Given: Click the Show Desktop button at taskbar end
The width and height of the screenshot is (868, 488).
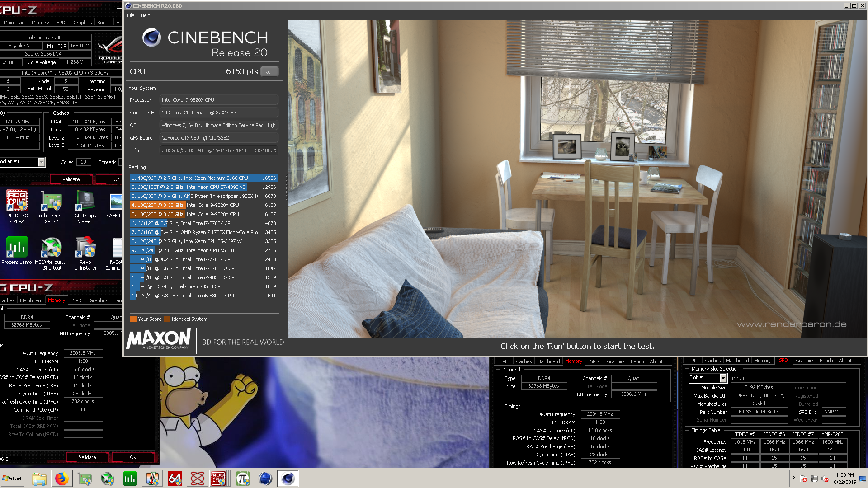Looking at the screenshot, I should (x=863, y=479).
